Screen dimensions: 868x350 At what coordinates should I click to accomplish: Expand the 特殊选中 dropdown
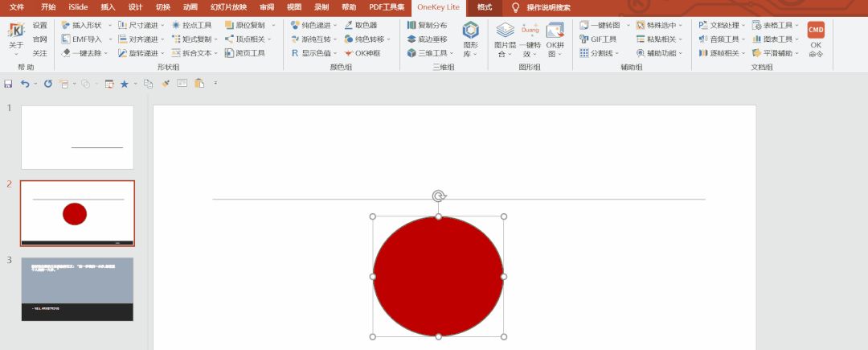pos(681,26)
